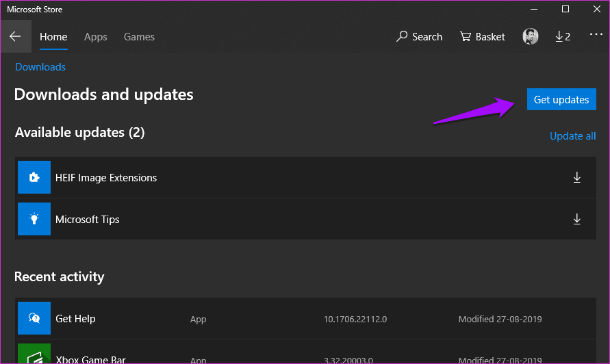The width and height of the screenshot is (610, 364).
Task: Close the Microsoft Store window
Action: (x=597, y=9)
